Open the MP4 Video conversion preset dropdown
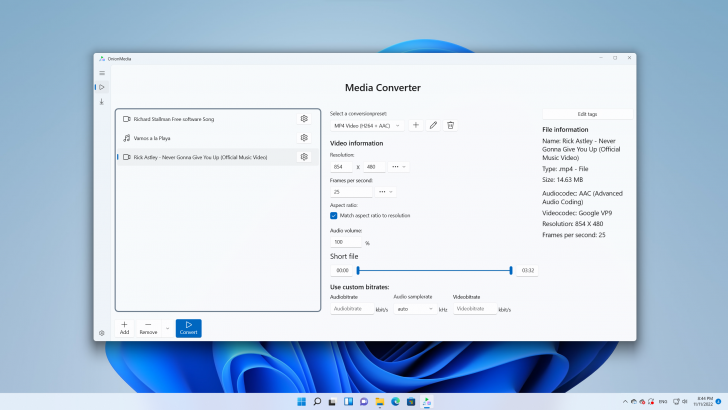This screenshot has width=728, height=410. point(367,125)
